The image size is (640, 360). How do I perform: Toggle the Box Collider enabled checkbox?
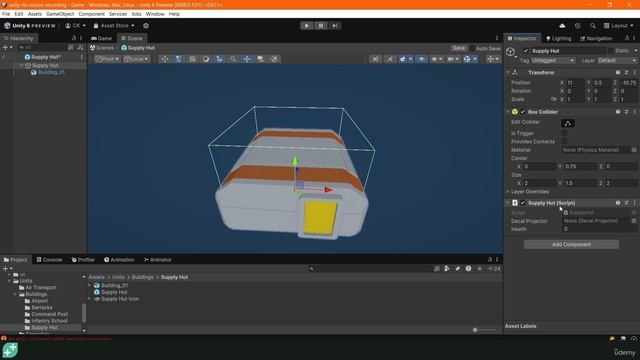(523, 112)
